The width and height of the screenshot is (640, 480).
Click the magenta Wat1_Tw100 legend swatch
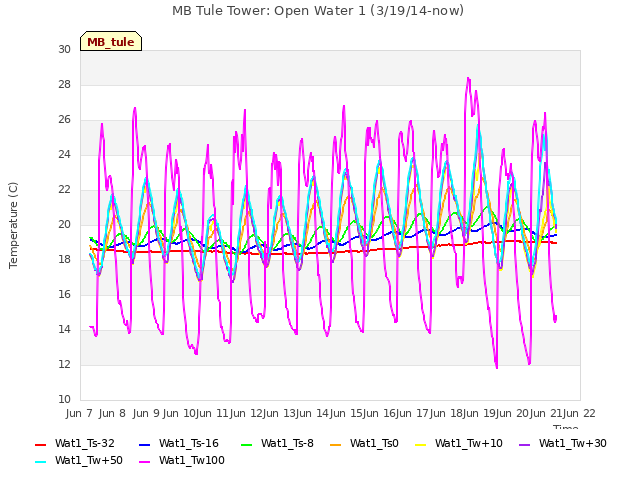pos(144,462)
